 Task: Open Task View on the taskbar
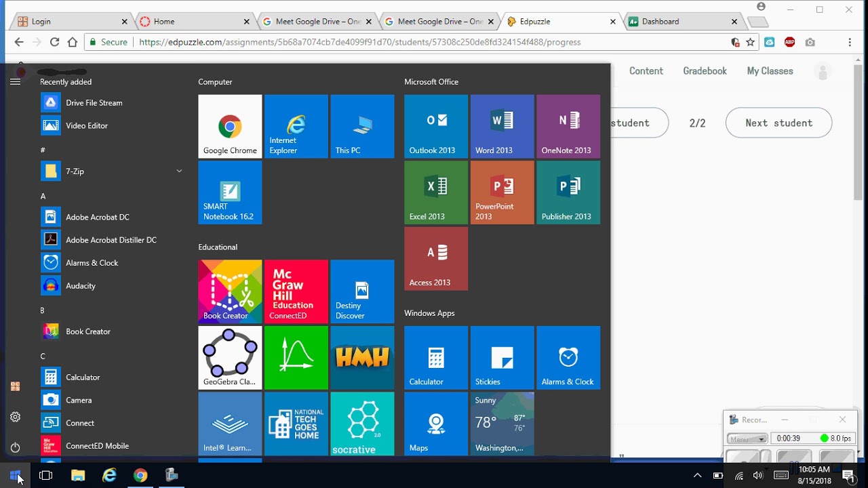point(46,475)
